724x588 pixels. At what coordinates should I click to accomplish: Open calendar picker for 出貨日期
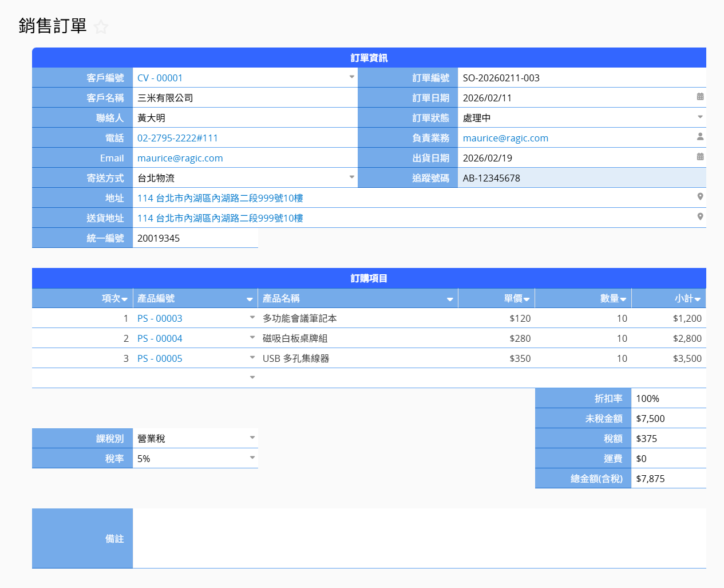click(x=700, y=157)
